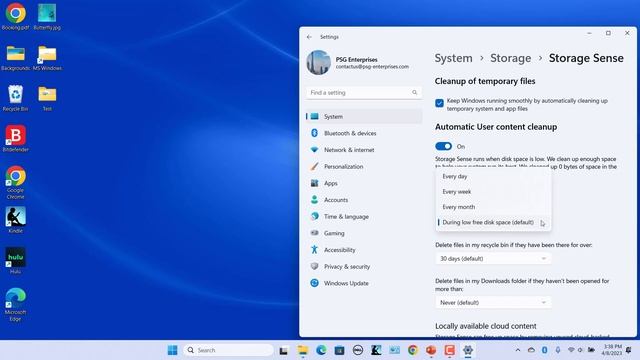Viewport: 640px width, 360px height.
Task: Go to Storage in the breadcrumb
Action: coord(511,58)
